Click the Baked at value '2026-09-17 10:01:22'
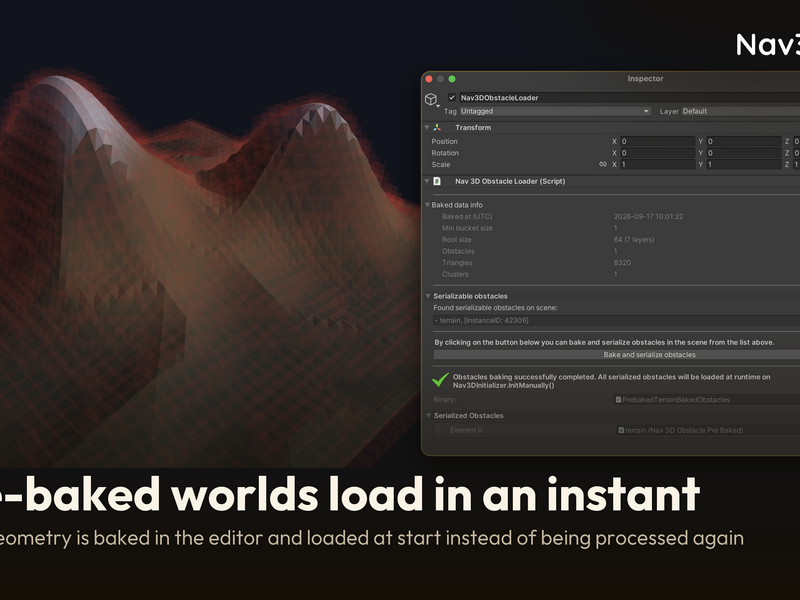This screenshot has width=800, height=600. tap(648, 216)
